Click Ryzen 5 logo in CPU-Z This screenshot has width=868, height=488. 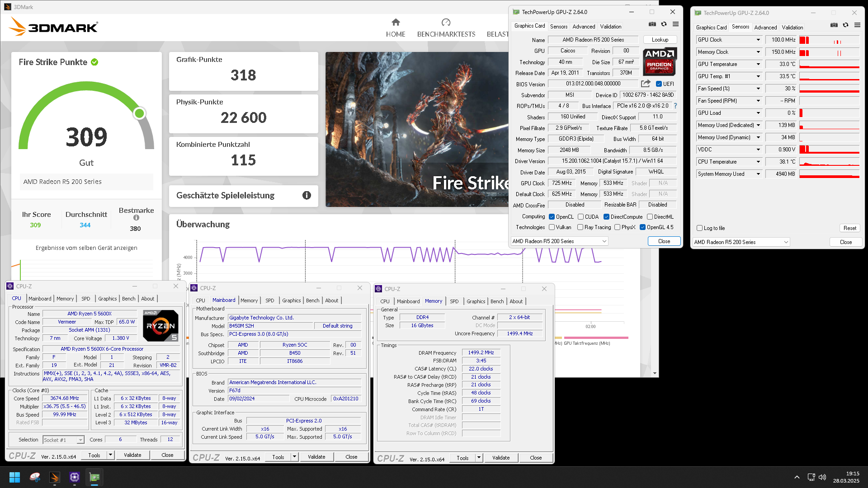[x=160, y=325]
